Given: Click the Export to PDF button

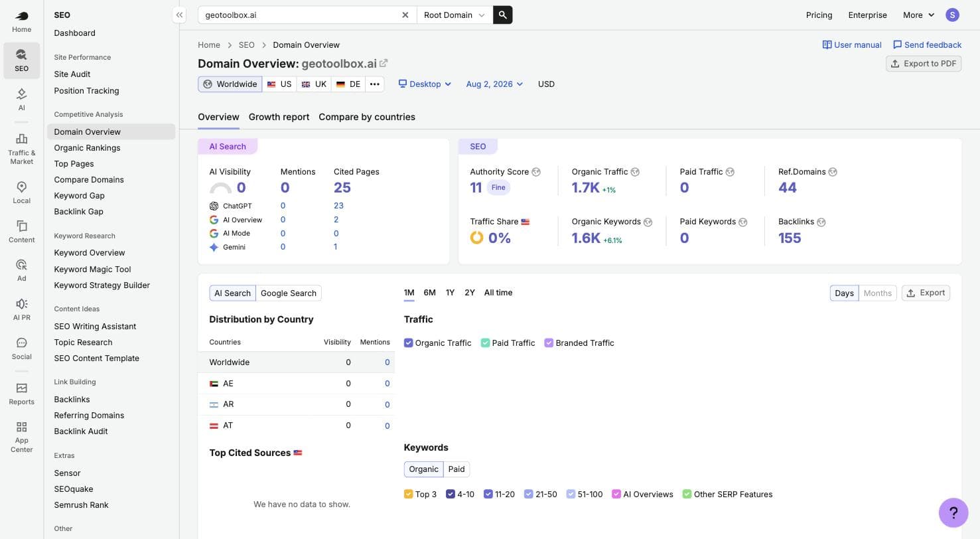Looking at the screenshot, I should pyautogui.click(x=924, y=64).
